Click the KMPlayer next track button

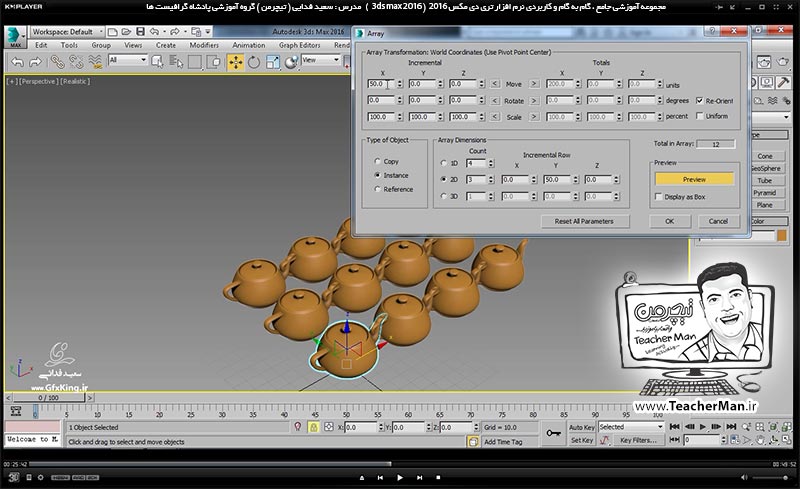419,478
